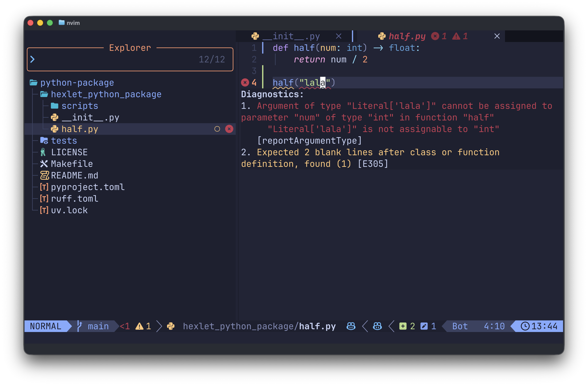This screenshot has height=386, width=588.
Task: Click the modified circle indicator beside half.py
Action: [217, 129]
